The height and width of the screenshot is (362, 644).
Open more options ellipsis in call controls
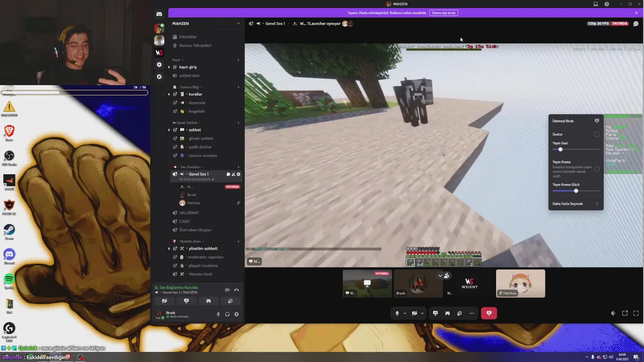471,313
